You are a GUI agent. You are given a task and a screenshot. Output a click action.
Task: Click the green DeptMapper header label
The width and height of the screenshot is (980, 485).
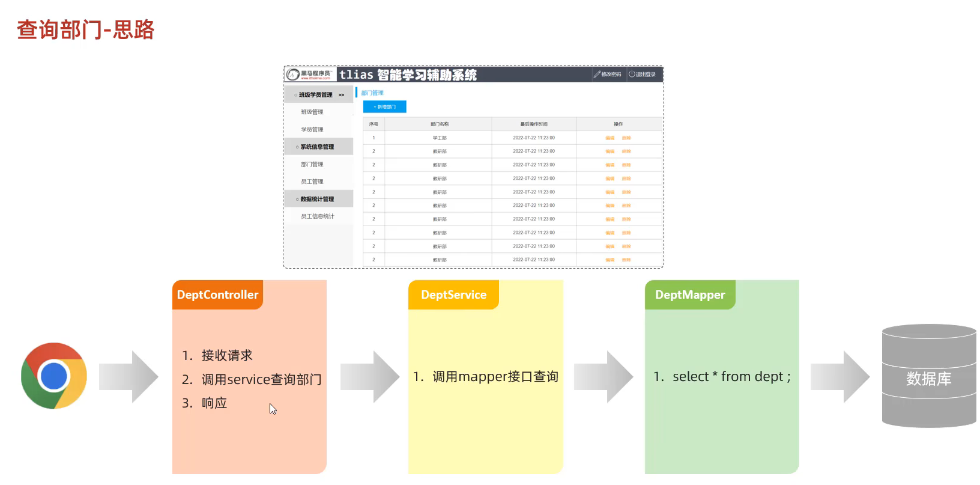690,295
